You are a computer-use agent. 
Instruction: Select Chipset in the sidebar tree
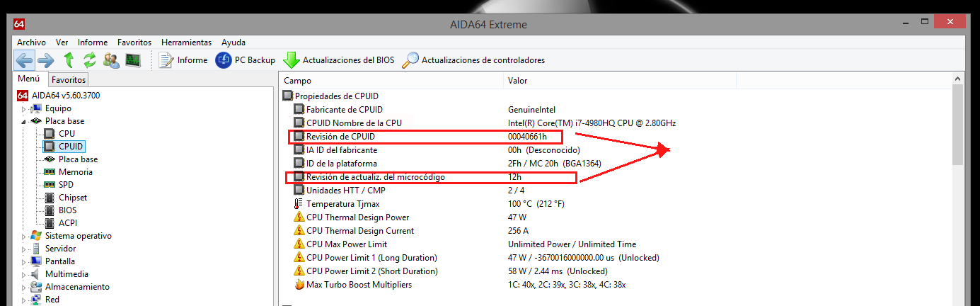tap(73, 198)
